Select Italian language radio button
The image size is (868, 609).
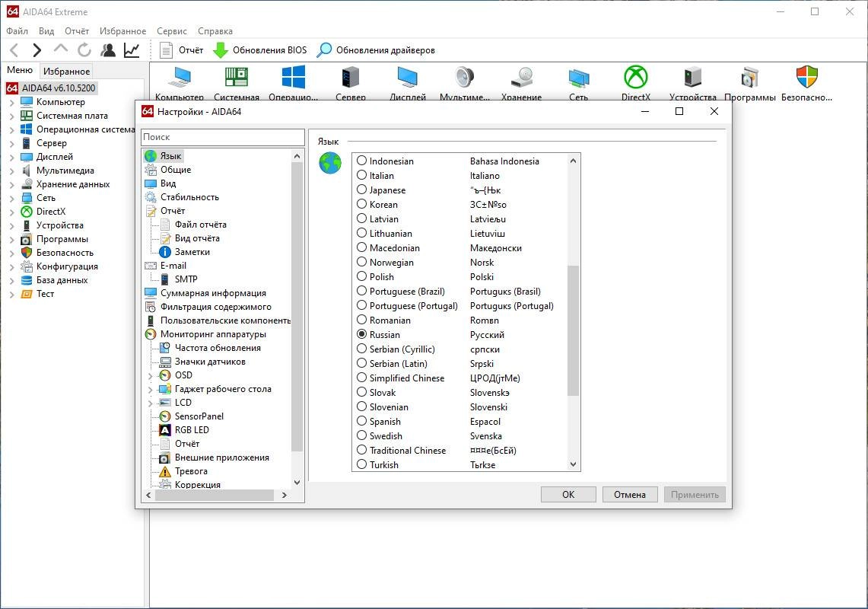pos(361,175)
